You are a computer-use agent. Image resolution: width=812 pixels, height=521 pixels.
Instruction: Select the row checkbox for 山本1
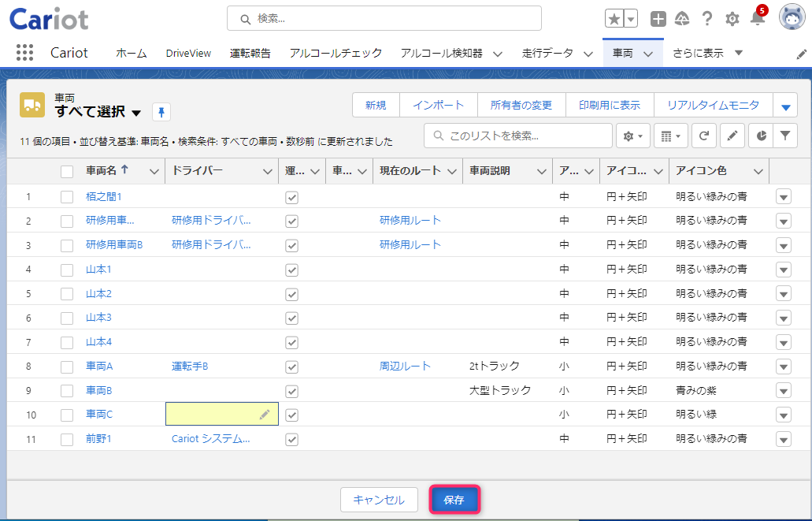pyautogui.click(x=67, y=270)
